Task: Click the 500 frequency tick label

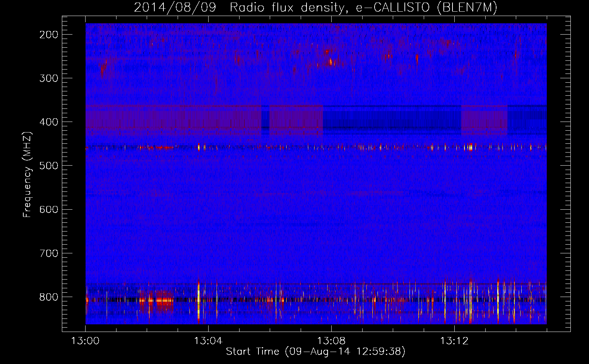Action: point(49,166)
